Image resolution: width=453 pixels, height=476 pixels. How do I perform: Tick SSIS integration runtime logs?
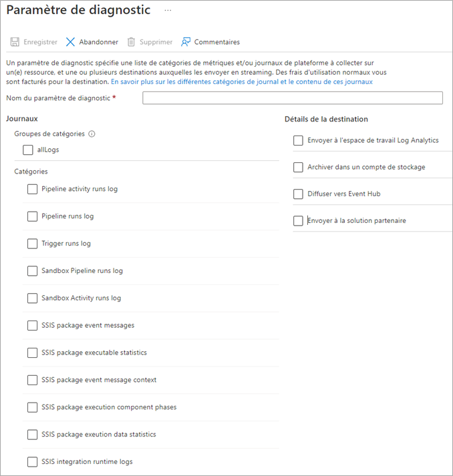[33, 462]
